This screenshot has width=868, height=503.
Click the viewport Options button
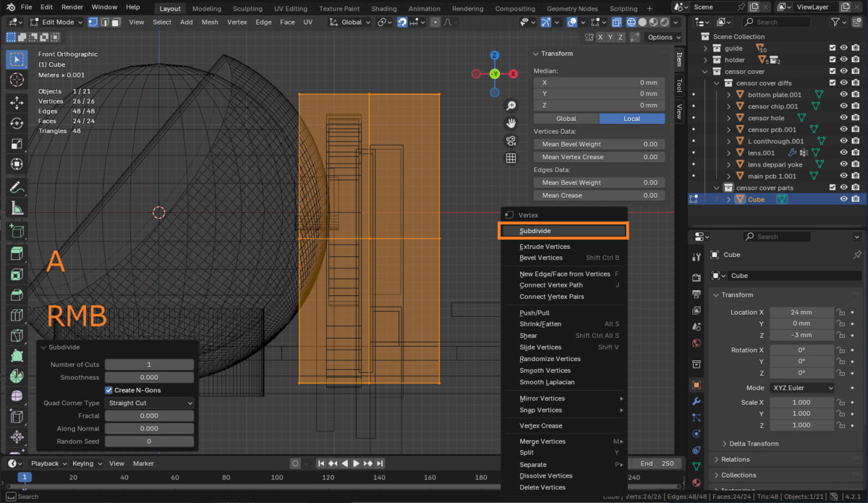(663, 38)
